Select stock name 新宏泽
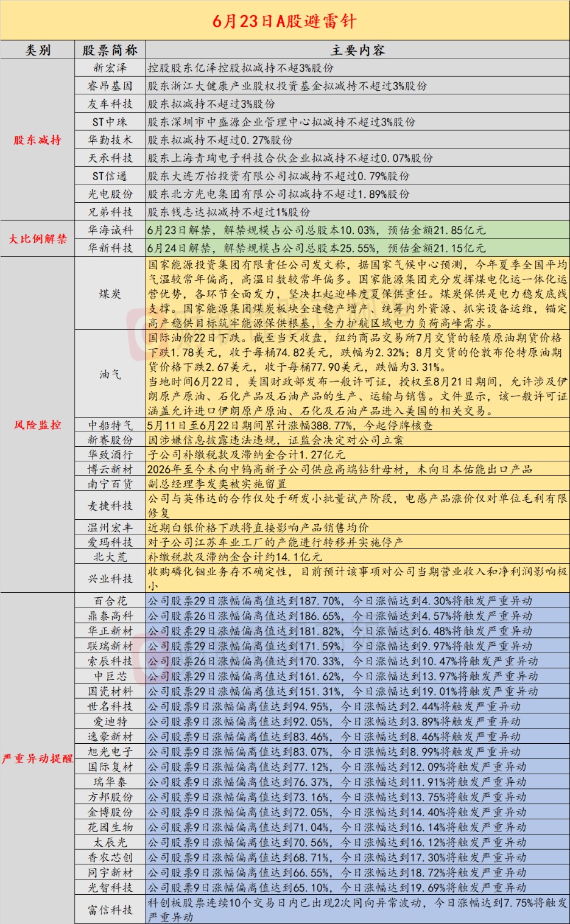570x924 pixels. (110, 68)
